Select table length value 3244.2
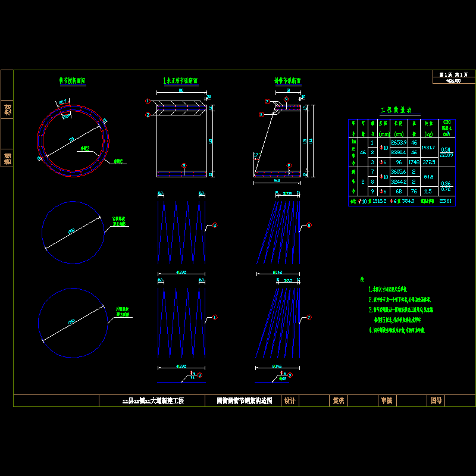The image size is (476, 476). tap(399, 182)
